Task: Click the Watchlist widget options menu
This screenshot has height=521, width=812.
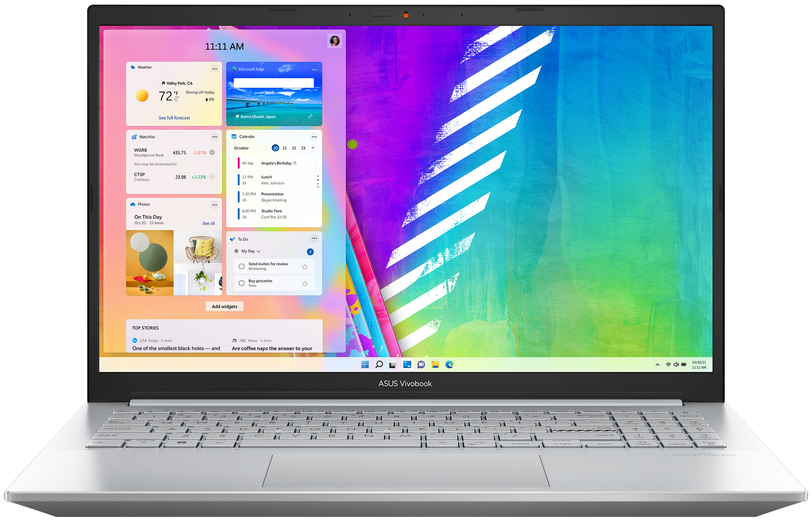Action: click(x=216, y=137)
